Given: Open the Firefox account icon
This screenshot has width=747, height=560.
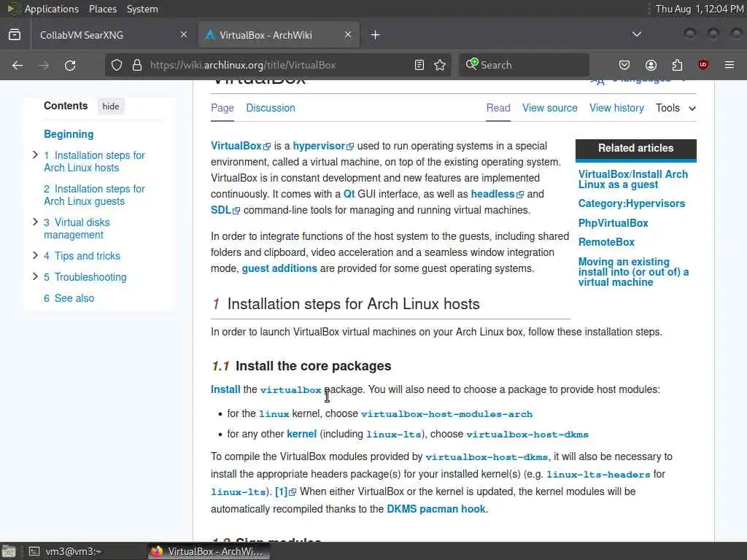Looking at the screenshot, I should (651, 65).
